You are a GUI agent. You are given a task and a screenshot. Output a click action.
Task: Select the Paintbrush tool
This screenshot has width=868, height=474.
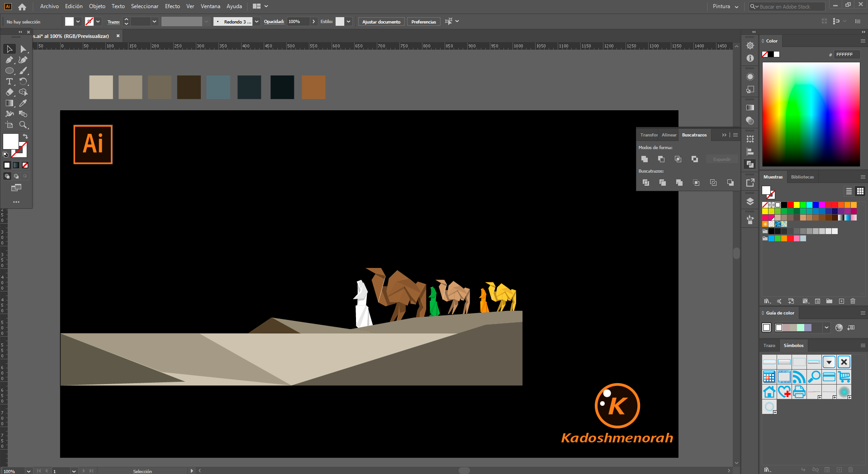[23, 70]
